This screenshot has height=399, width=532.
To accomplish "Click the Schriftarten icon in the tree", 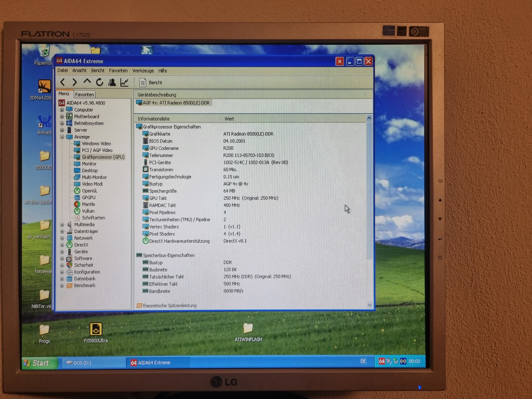I will [x=77, y=218].
